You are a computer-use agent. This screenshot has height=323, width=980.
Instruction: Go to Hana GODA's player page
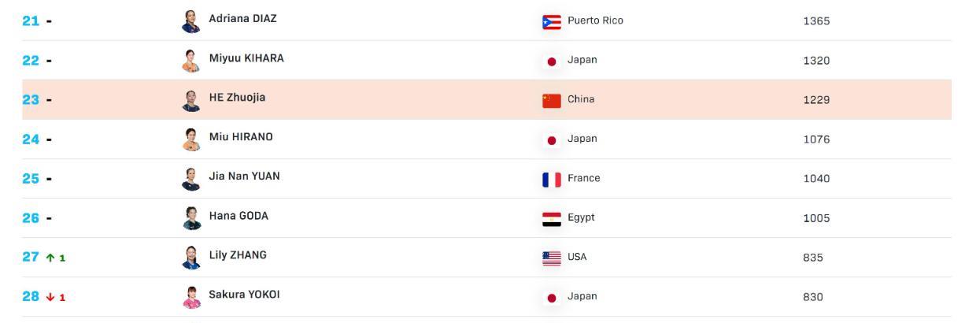(239, 216)
